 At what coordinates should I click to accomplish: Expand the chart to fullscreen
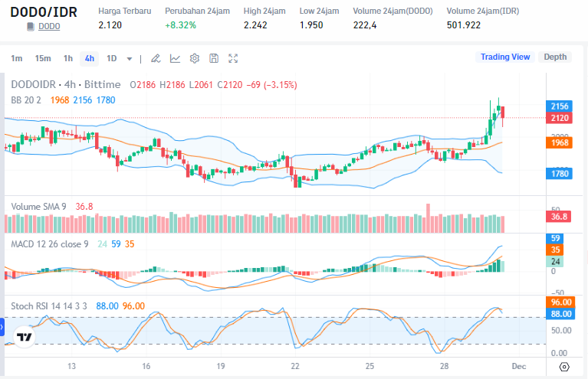pos(233,58)
